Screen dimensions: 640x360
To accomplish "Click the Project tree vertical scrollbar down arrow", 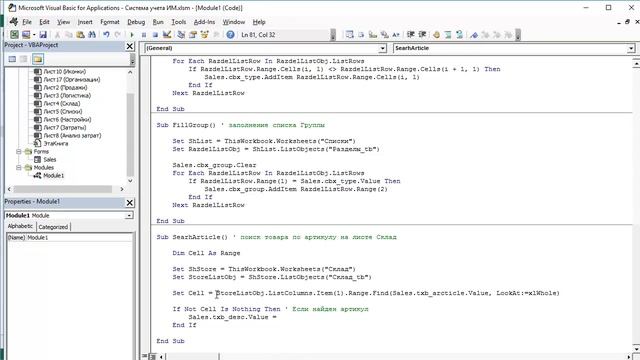I will point(130,181).
